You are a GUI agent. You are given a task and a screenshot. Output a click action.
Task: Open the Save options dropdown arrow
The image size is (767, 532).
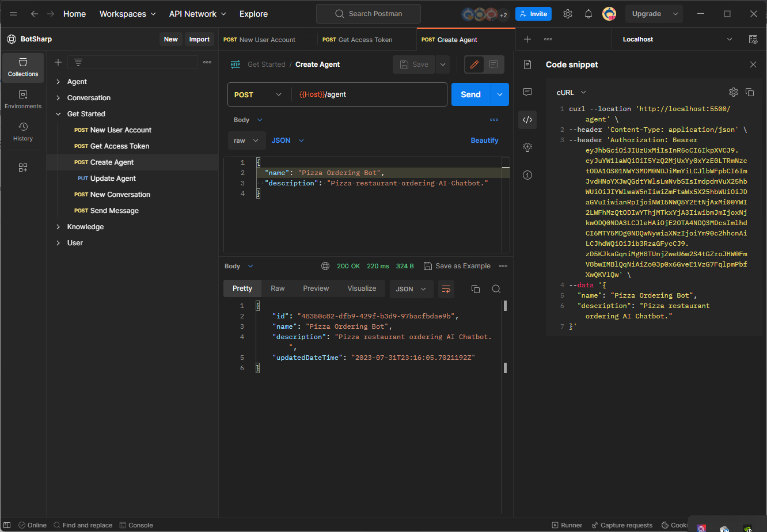443,64
